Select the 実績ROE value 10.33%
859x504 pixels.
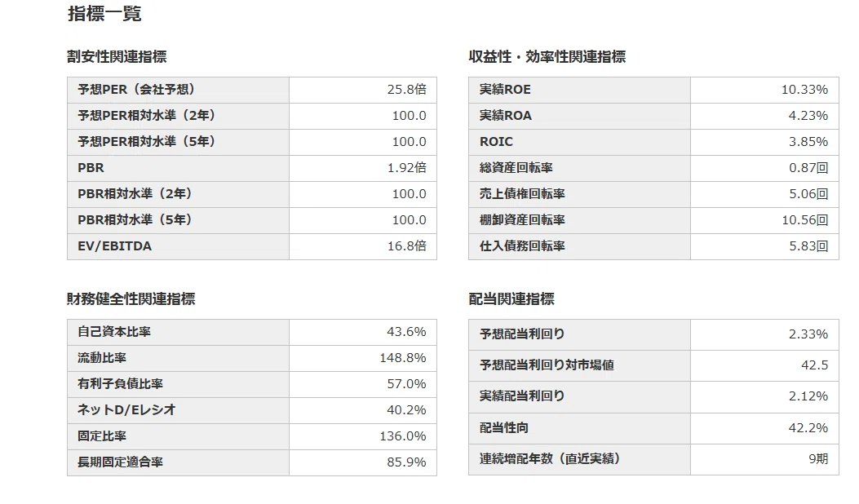804,89
